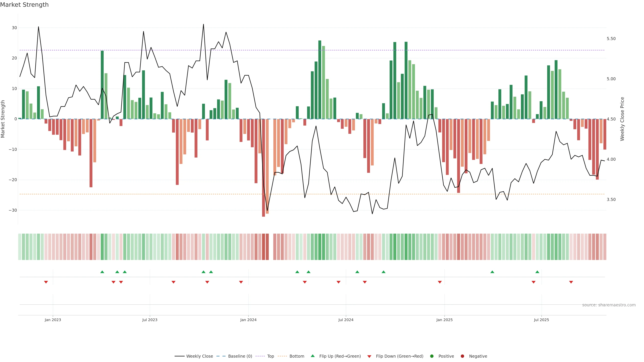This screenshot has width=644, height=362.
Task: Click the Jul 2025 x-axis label
Action: (541, 320)
